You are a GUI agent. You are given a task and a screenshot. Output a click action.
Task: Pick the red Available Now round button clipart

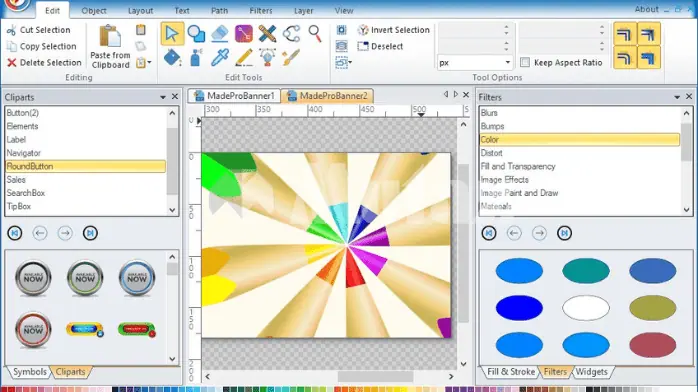tap(33, 330)
